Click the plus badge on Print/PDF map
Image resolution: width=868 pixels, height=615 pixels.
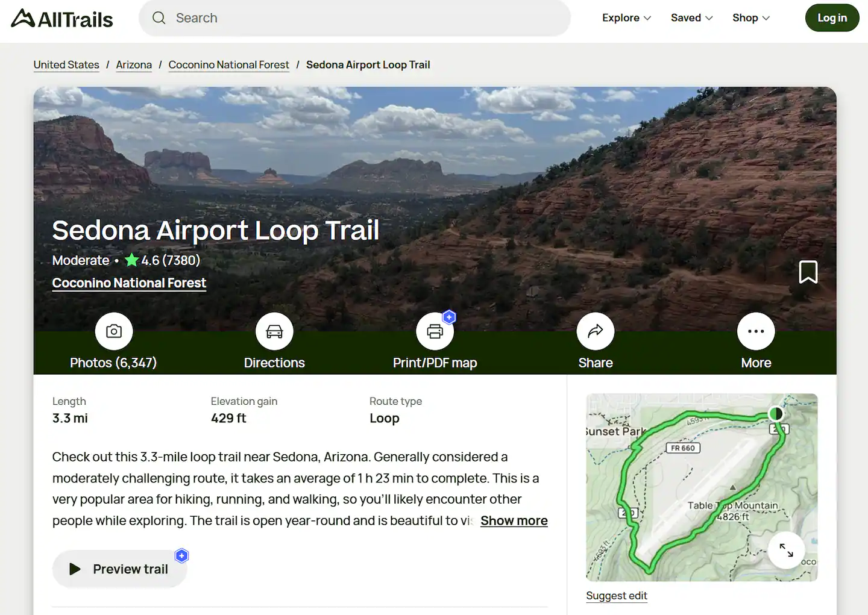(x=449, y=317)
